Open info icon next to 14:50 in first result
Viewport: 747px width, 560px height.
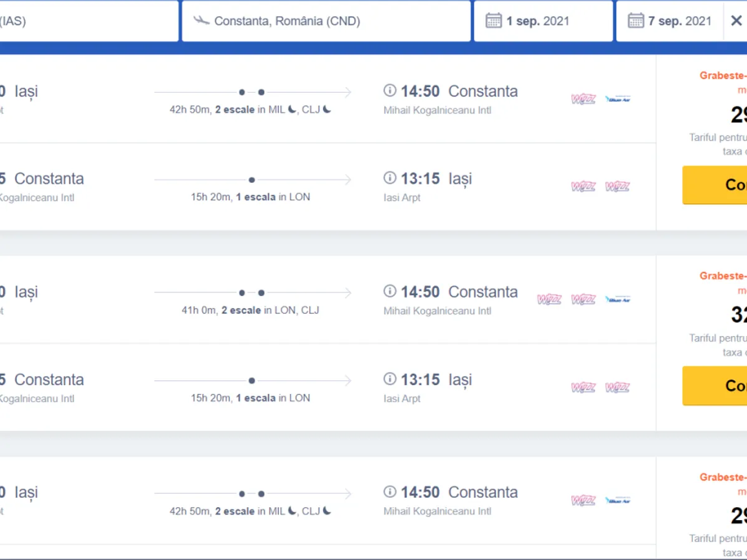pos(390,91)
